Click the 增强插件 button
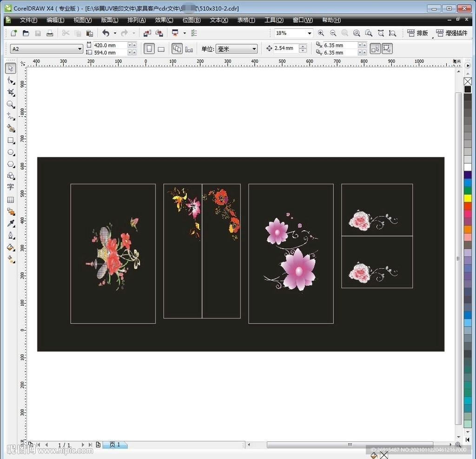The height and width of the screenshot is (459, 476). (x=451, y=33)
